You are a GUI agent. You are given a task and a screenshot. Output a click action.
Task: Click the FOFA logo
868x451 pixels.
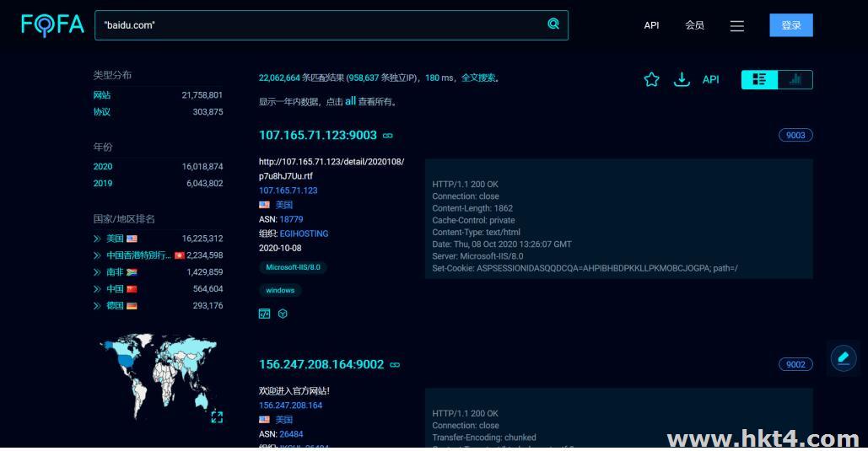coord(52,25)
